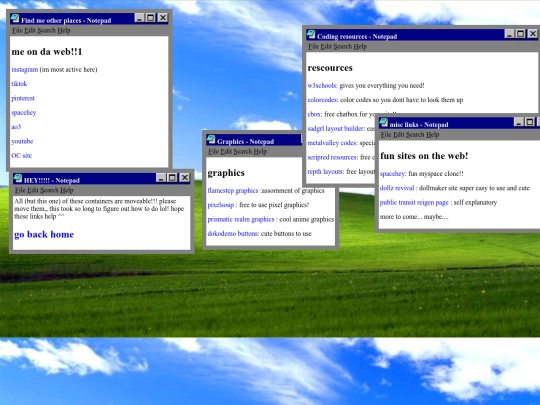Open Help menu in Graphics window
The width and height of the screenshot is (540, 405).
coord(260,151)
